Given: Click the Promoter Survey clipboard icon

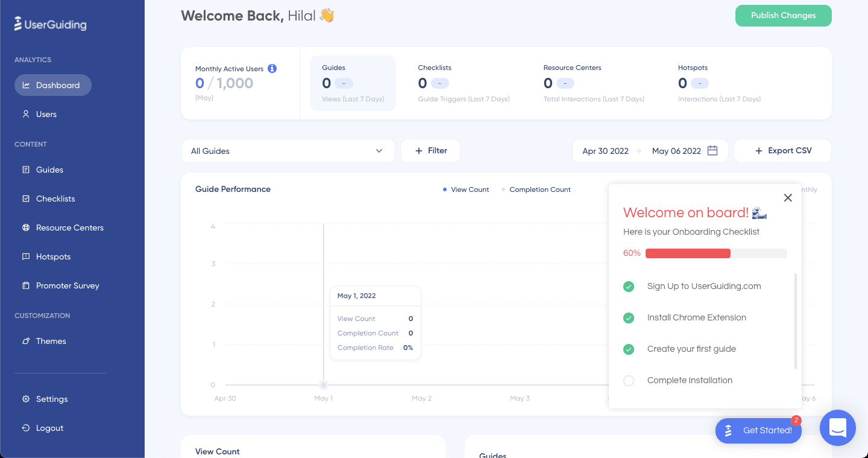Looking at the screenshot, I should click(x=26, y=285).
